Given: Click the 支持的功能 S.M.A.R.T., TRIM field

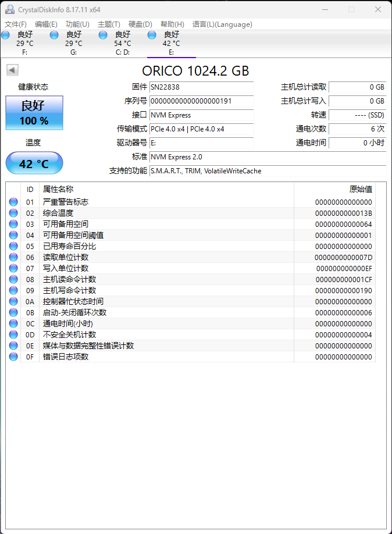Looking at the screenshot, I should (268, 171).
